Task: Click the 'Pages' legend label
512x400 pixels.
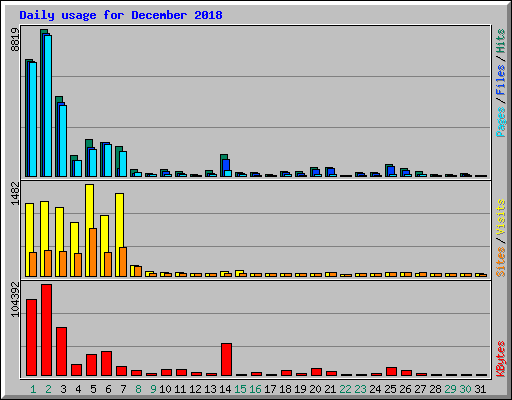Action: tap(500, 122)
